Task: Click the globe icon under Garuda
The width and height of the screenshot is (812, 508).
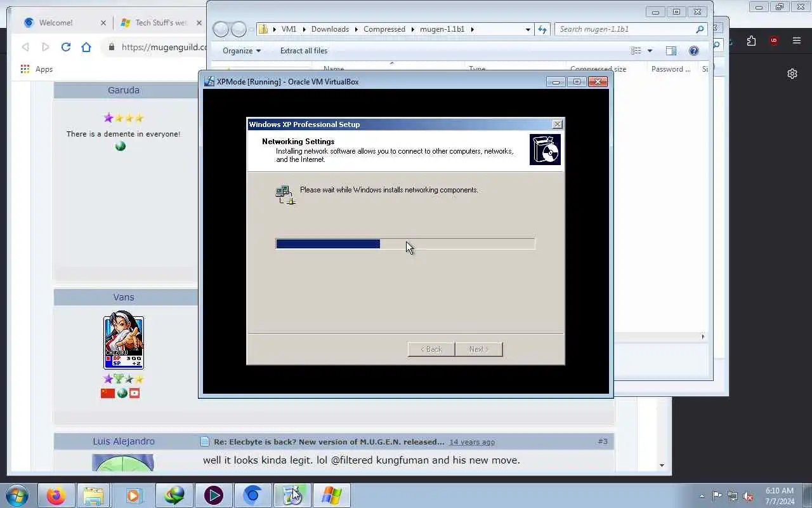Action: coord(121,146)
